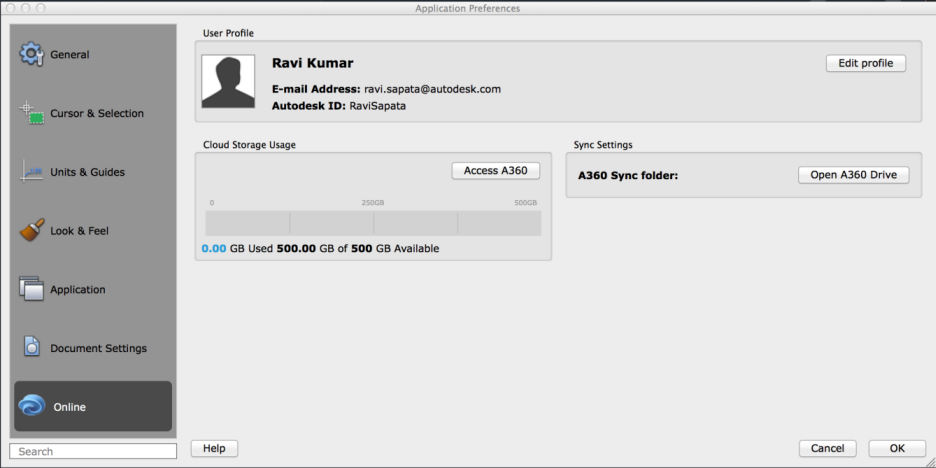The height and width of the screenshot is (468, 936).
Task: Click the User Profile heading
Action: click(x=228, y=33)
